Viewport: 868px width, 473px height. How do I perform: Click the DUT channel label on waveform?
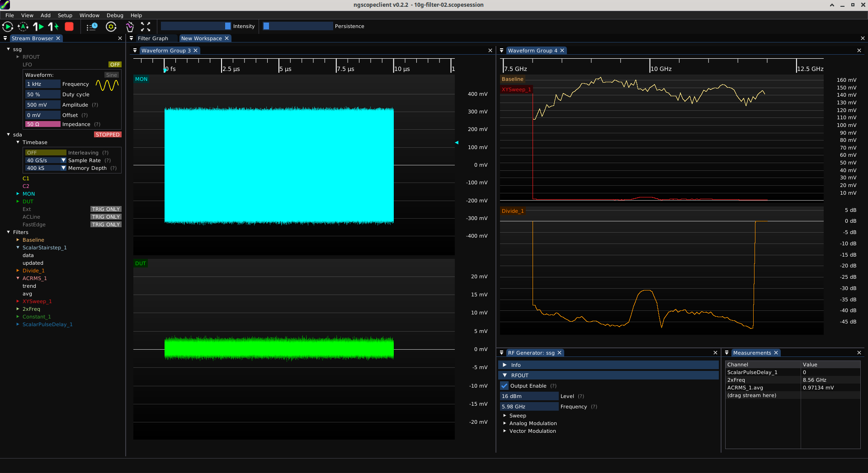[141, 263]
